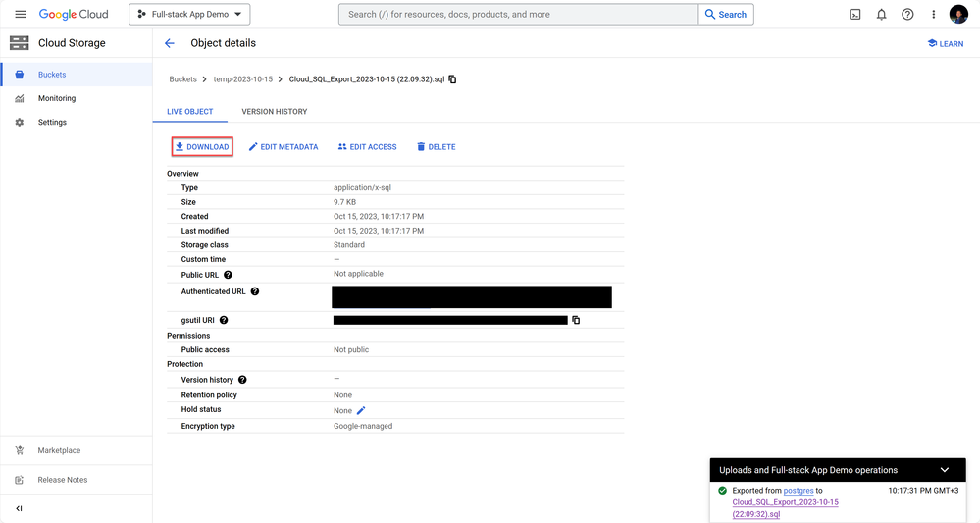Open Monitoring in the sidebar
This screenshot has width=980, height=523.
[77, 98]
